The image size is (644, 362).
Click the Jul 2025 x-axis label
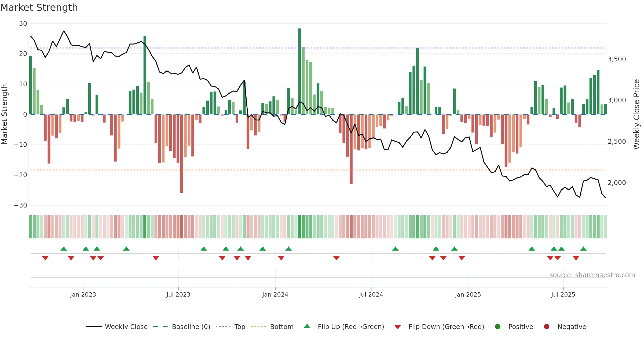563,294
